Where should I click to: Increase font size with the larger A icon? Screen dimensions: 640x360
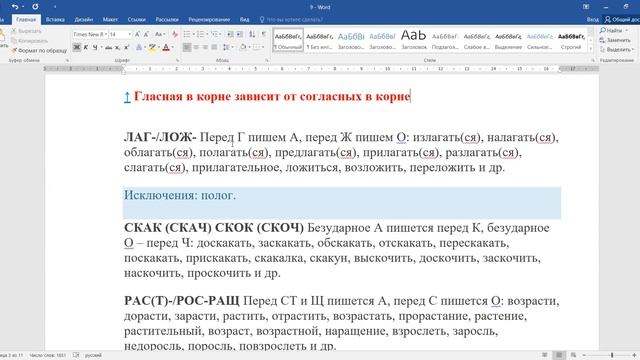[x=137, y=34]
